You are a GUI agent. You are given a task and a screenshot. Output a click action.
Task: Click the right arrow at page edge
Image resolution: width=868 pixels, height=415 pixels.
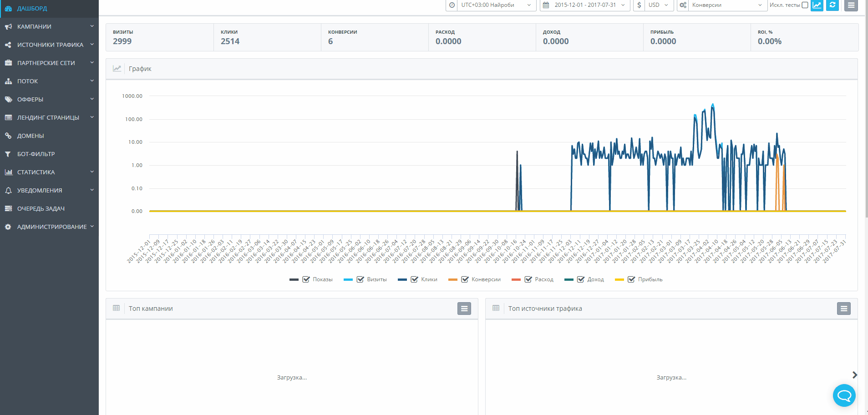pos(854,375)
